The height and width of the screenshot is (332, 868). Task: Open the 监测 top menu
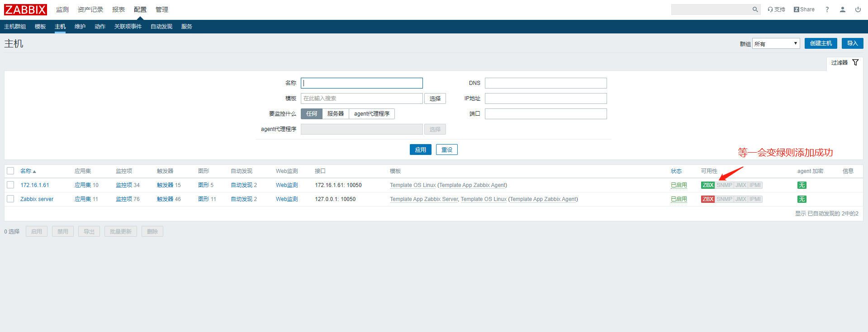coord(62,9)
